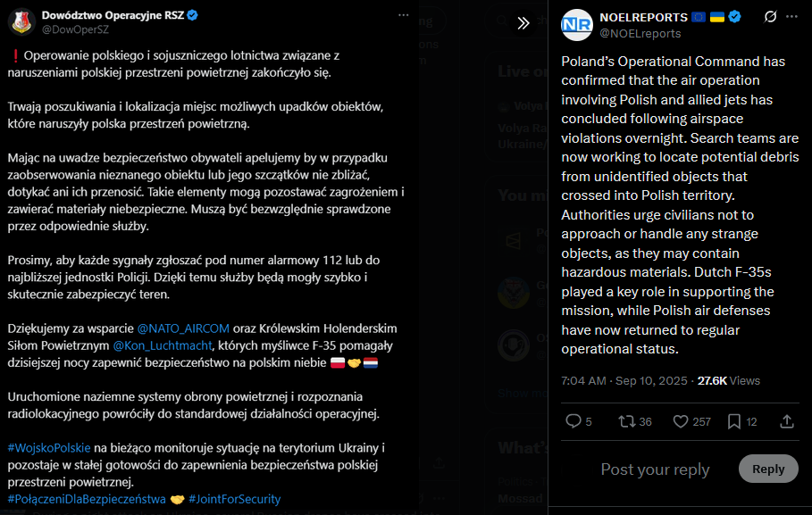This screenshot has height=515, width=812.
Task: Click the #PołączeniDlaBezpieczeństwa hashtag
Action: tap(87, 499)
